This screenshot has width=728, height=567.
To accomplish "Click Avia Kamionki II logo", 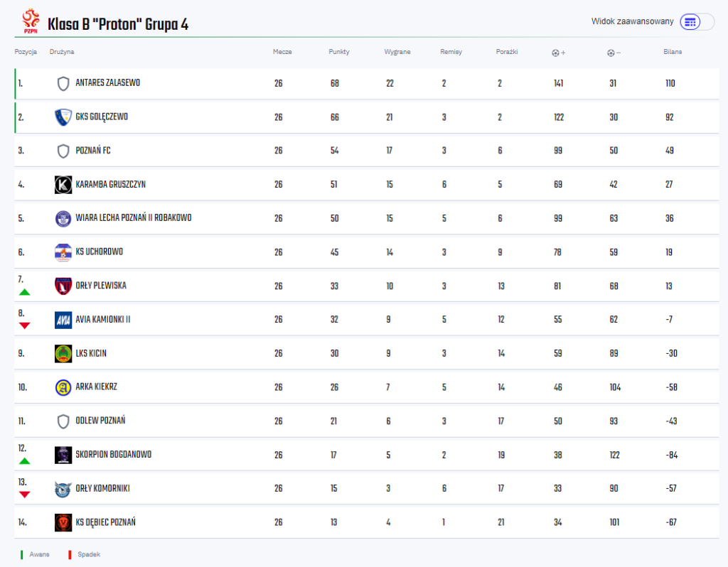I will (63, 320).
